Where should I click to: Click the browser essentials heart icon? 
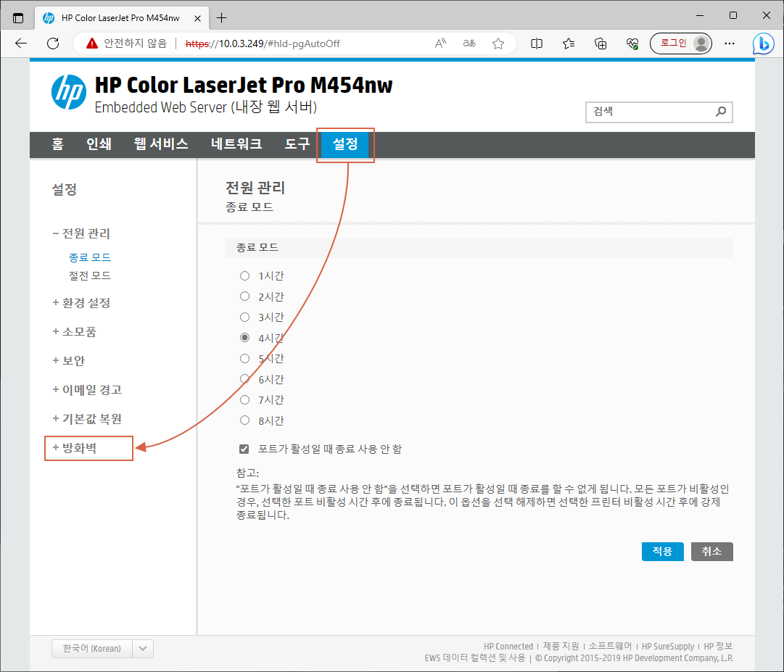pyautogui.click(x=632, y=43)
